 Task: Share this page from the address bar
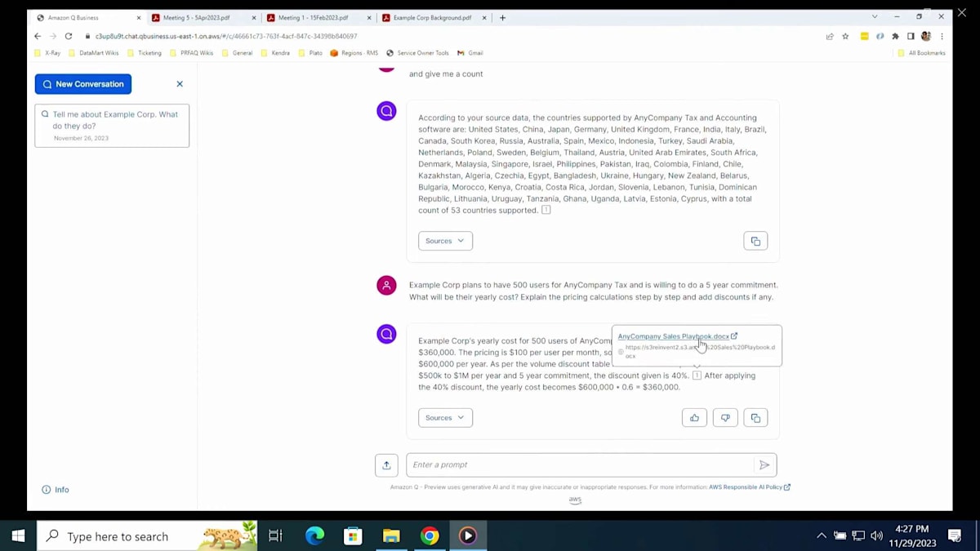[x=830, y=36]
